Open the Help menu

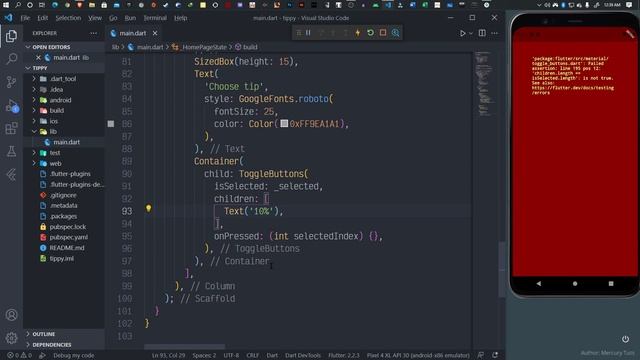click(x=180, y=18)
